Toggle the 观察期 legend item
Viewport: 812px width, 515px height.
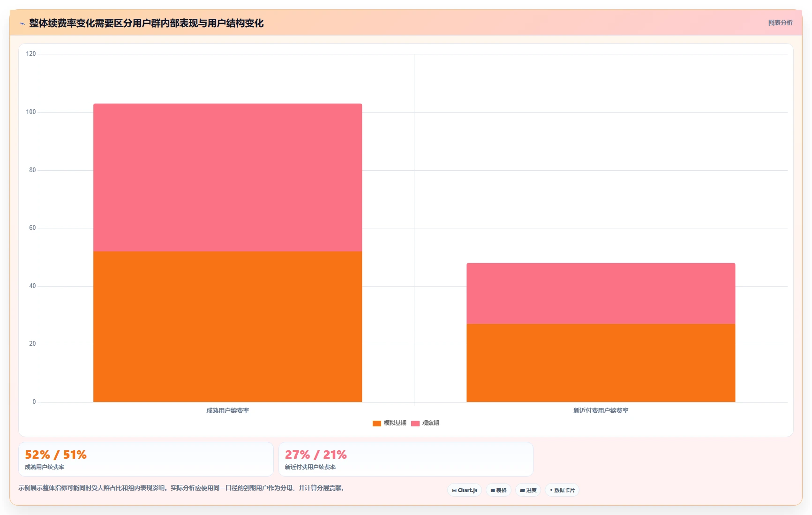click(425, 423)
